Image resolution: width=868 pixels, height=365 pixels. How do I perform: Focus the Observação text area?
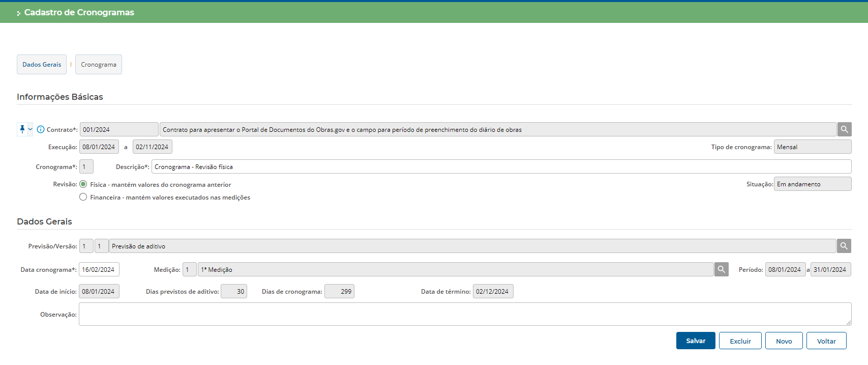pos(465,314)
